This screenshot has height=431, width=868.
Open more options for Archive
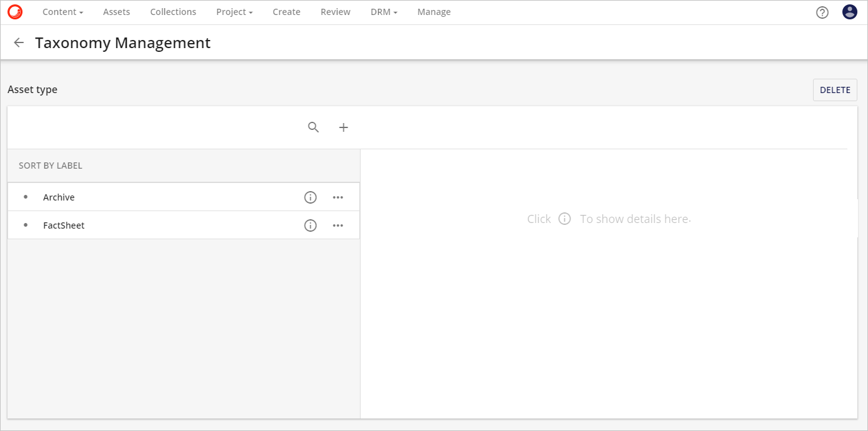pyautogui.click(x=338, y=197)
